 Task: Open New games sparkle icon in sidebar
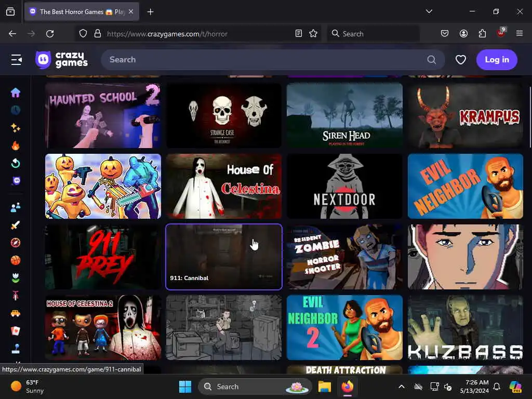point(15,128)
